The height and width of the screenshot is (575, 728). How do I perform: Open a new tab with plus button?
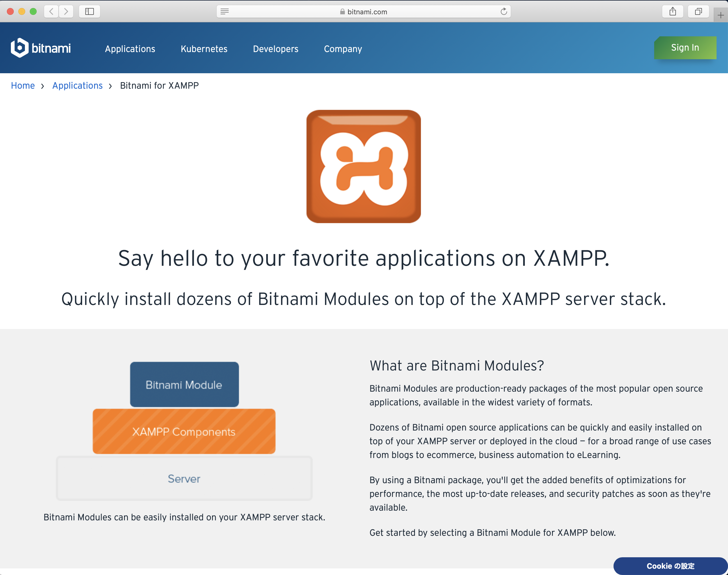(720, 15)
